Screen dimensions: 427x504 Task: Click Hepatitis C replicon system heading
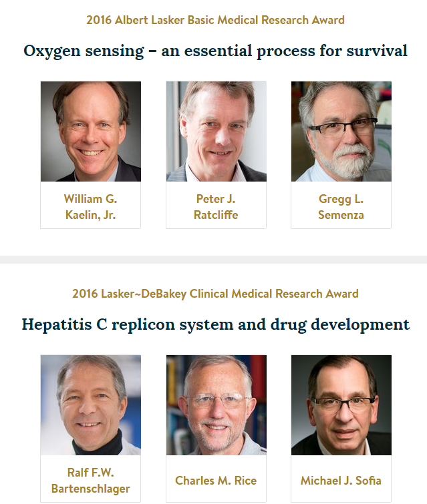216,324
